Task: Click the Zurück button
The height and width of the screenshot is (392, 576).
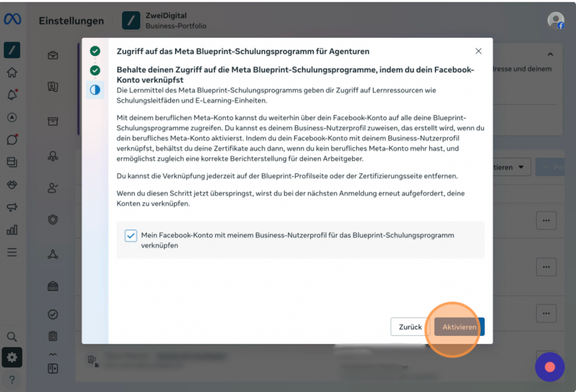Action: click(410, 327)
